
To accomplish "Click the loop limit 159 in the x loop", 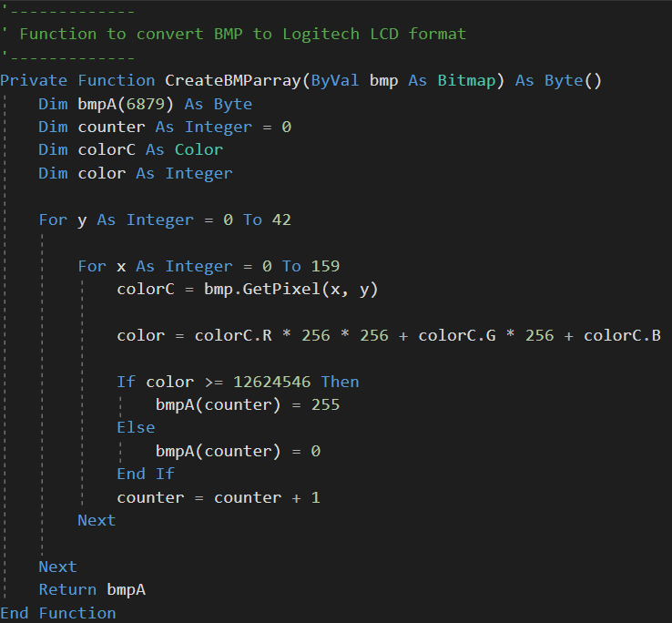I will click(325, 266).
